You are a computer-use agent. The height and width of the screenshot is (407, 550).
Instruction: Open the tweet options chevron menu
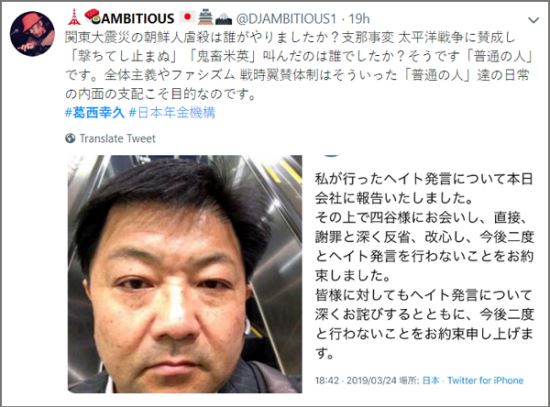coord(533,20)
